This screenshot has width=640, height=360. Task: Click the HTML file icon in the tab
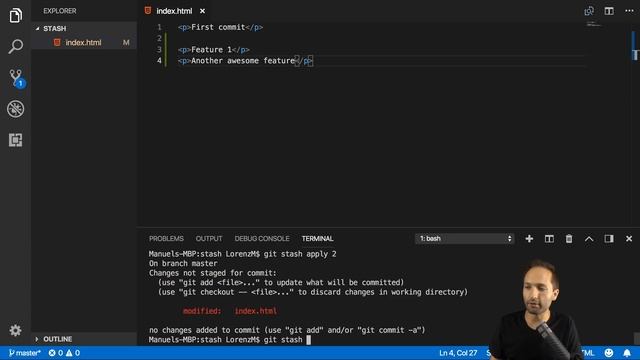point(148,11)
